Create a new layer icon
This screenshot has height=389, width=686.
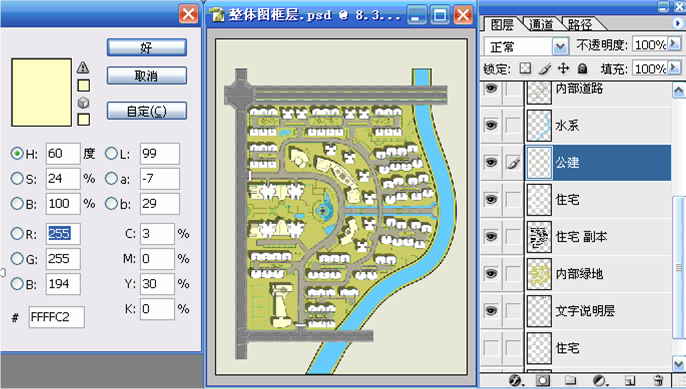(x=630, y=380)
